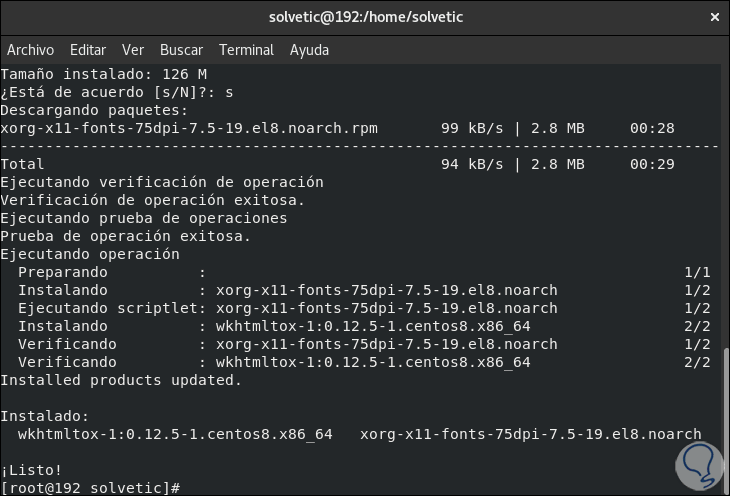This screenshot has width=730, height=496.
Task: Open the Archivo menu
Action: (x=30, y=49)
